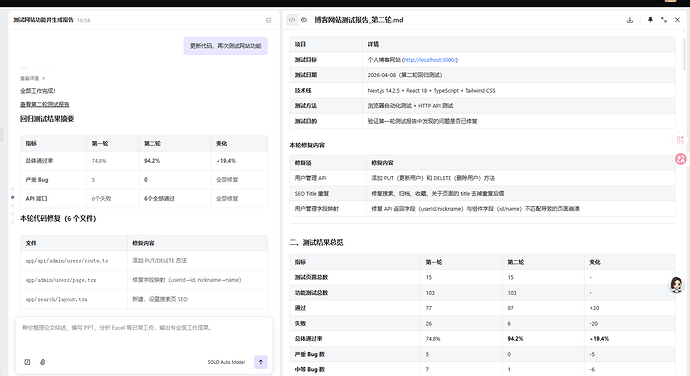Viewport: 690px width, 376px height.
Task: Download the report with the download icon
Action: [630, 20]
